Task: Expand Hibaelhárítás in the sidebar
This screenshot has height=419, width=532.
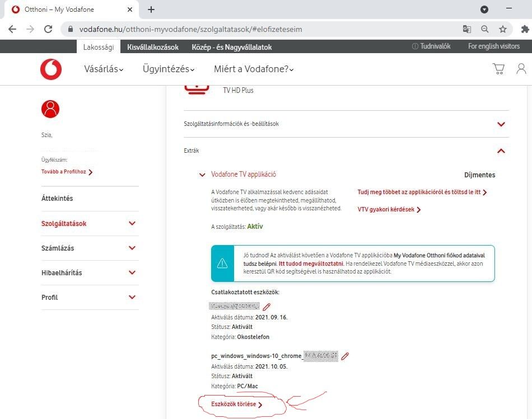Action: pyautogui.click(x=132, y=272)
